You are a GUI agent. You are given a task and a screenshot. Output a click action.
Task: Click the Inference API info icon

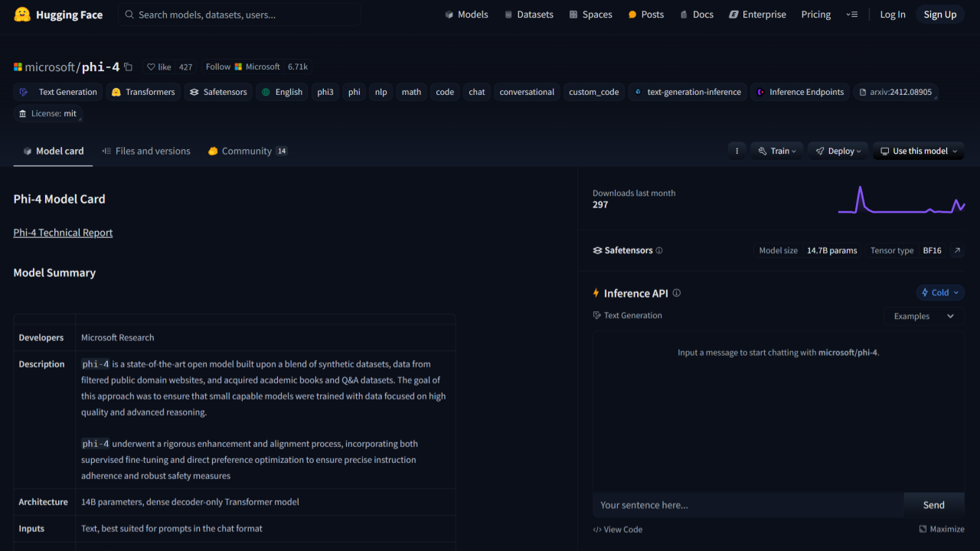(x=676, y=293)
